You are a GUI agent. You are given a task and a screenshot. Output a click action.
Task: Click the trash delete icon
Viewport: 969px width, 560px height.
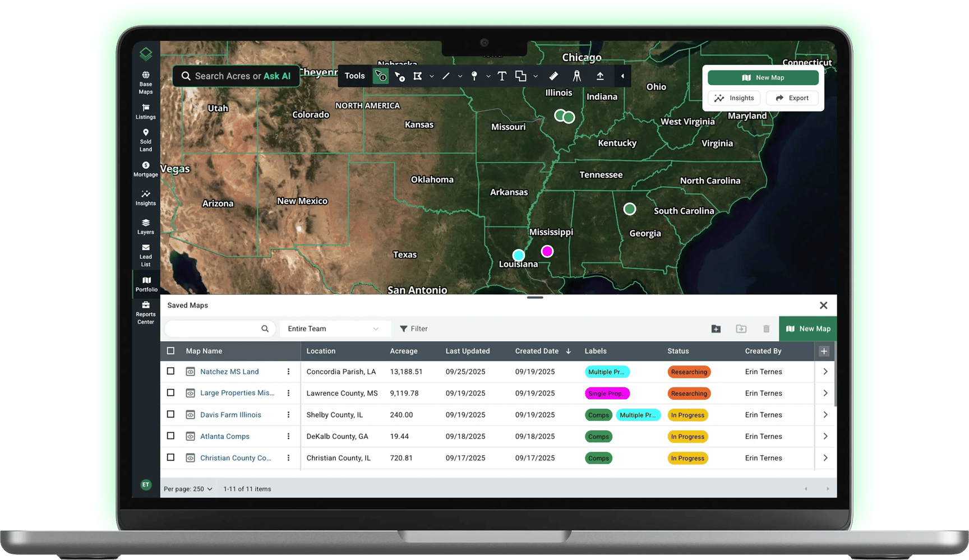(767, 329)
